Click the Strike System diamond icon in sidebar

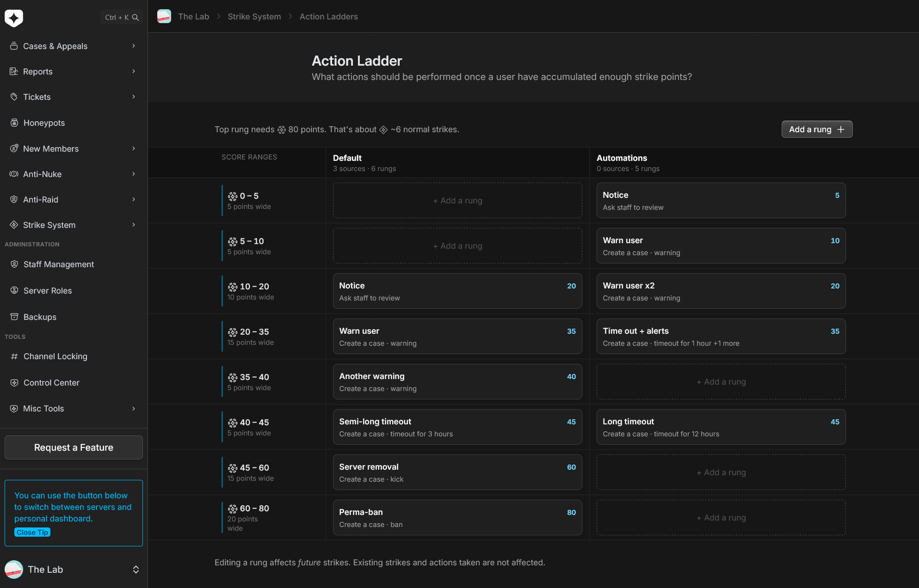14,225
